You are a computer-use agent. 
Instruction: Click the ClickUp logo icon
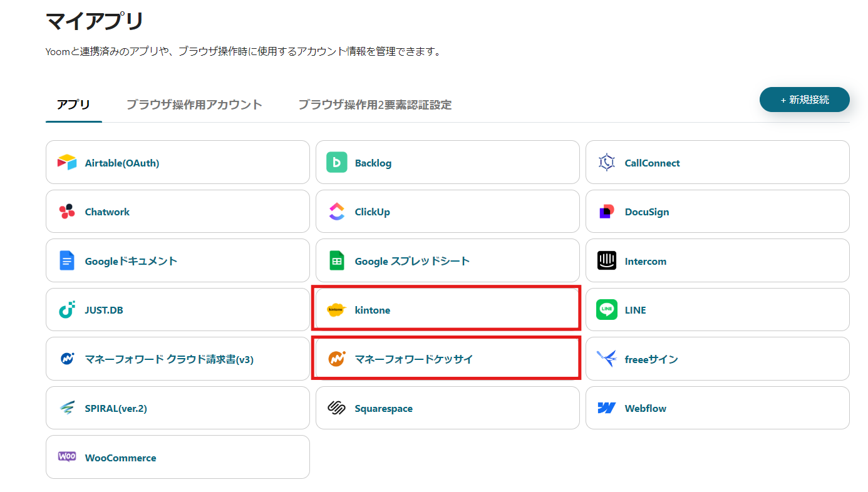(x=337, y=212)
